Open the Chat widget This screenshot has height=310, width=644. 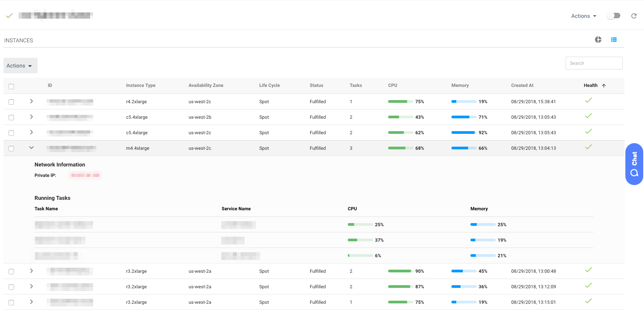pos(634,164)
